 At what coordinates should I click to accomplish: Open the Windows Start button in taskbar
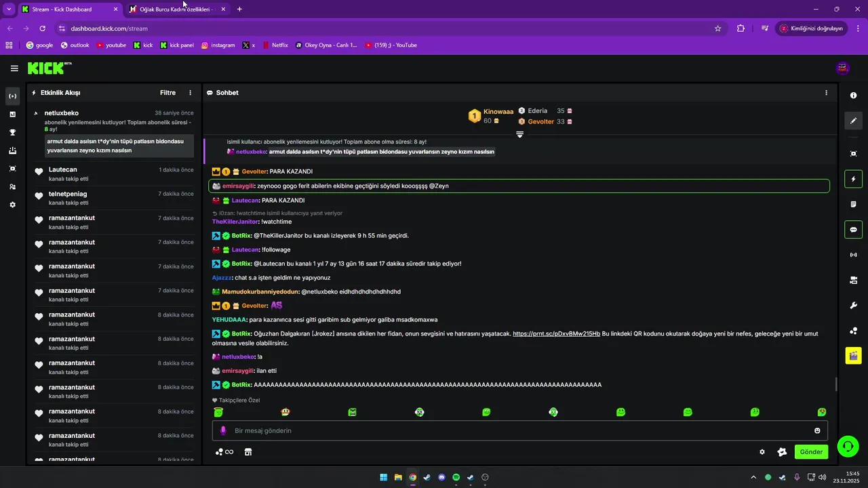tap(383, 477)
